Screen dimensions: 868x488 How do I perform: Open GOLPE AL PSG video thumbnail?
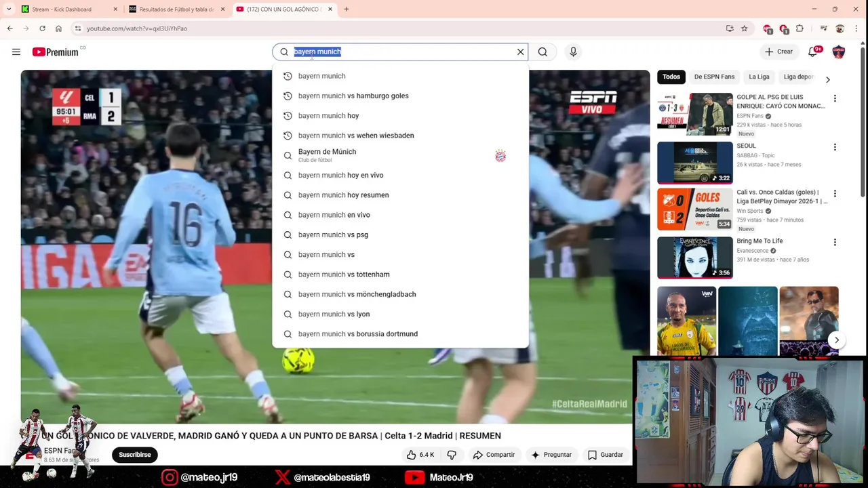click(x=695, y=114)
